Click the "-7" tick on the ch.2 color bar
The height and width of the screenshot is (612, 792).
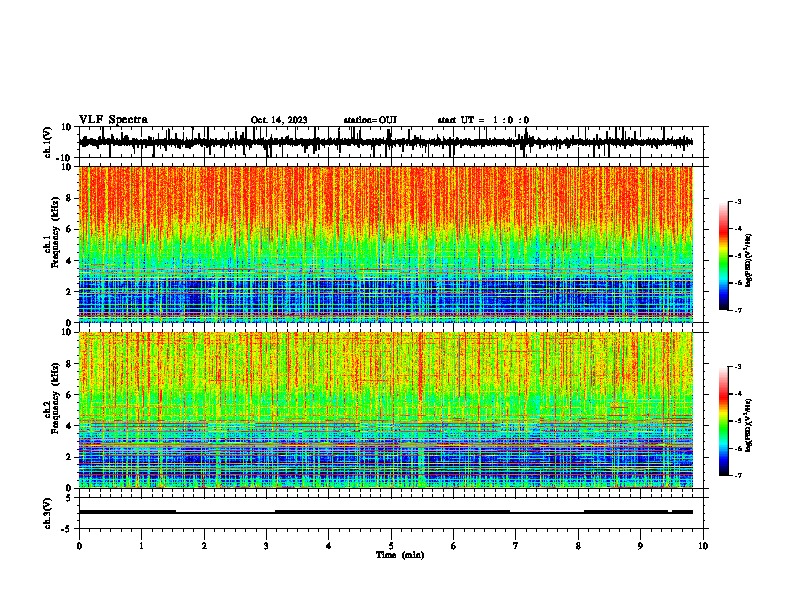tap(738, 475)
